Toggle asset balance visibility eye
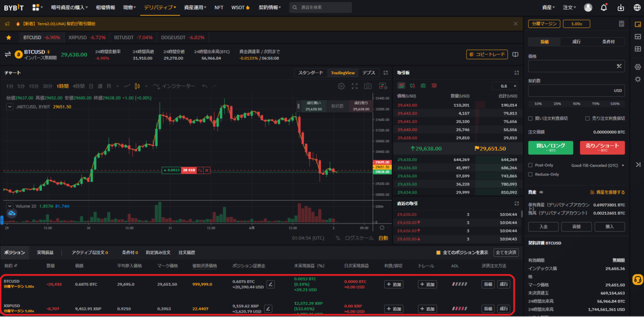The image size is (644, 317). 541,192
